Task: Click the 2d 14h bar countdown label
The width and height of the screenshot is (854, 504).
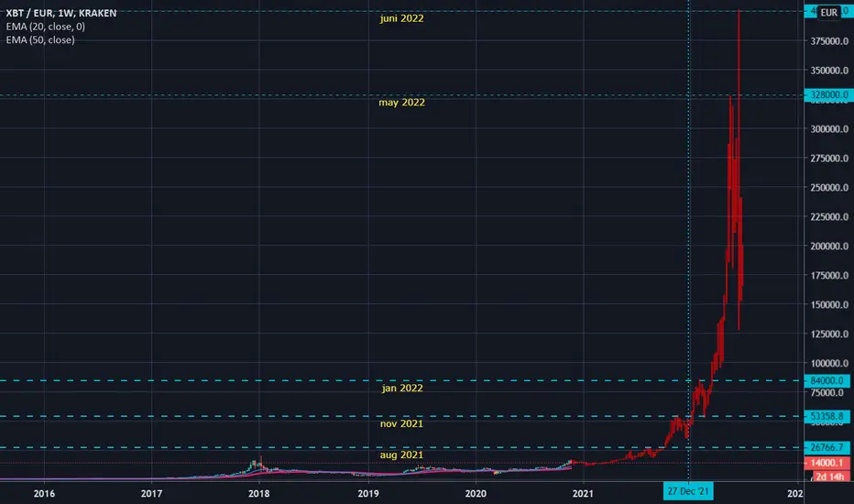Action: (x=831, y=477)
